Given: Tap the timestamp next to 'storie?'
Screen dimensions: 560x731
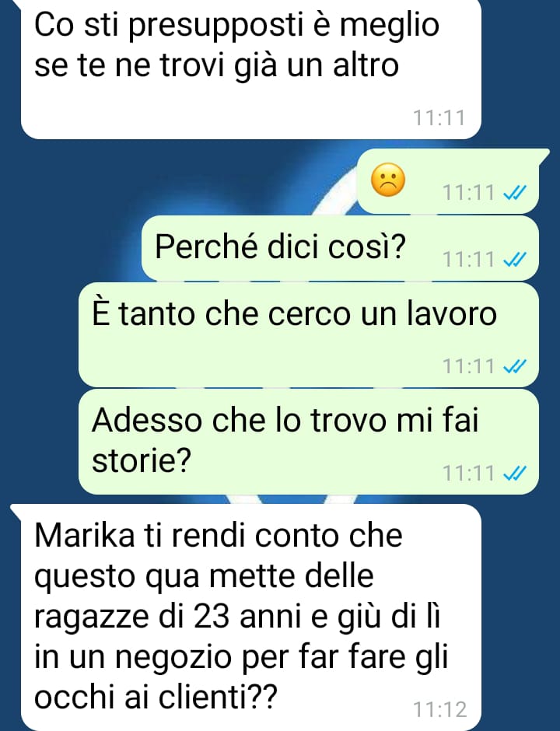Looking at the screenshot, I should (468, 473).
